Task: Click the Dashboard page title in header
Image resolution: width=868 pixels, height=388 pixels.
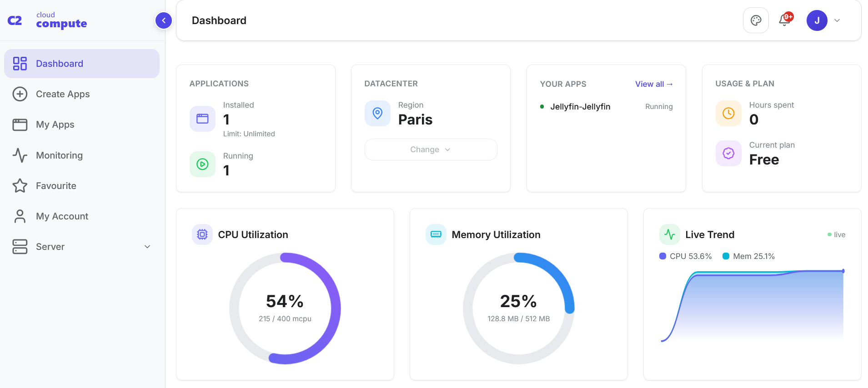Action: tap(219, 20)
